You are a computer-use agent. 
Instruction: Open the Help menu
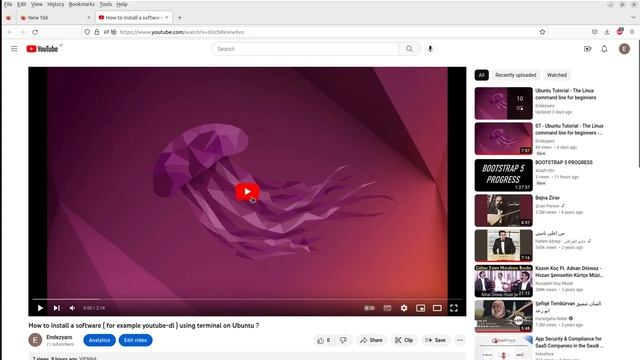pos(122,4)
